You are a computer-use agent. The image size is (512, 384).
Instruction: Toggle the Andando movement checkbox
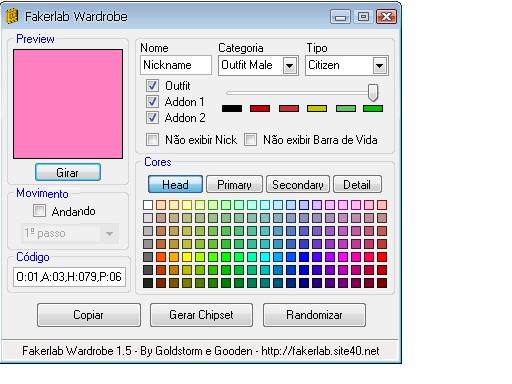tap(39, 211)
